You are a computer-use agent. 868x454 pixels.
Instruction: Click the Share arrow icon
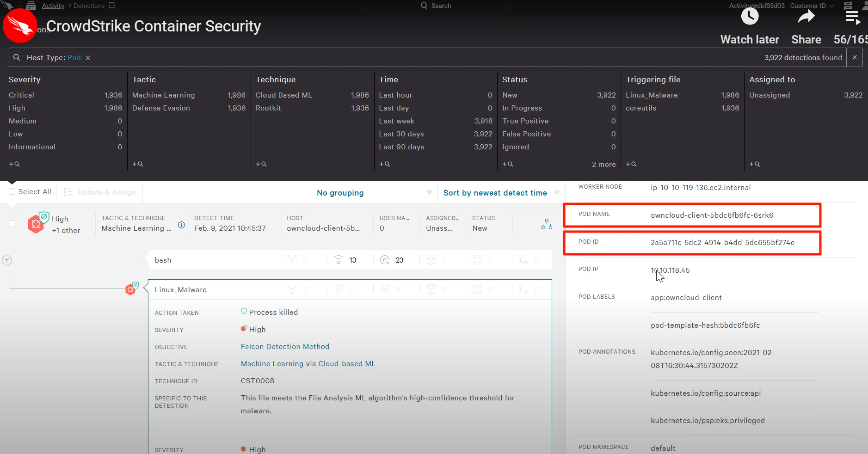[806, 17]
